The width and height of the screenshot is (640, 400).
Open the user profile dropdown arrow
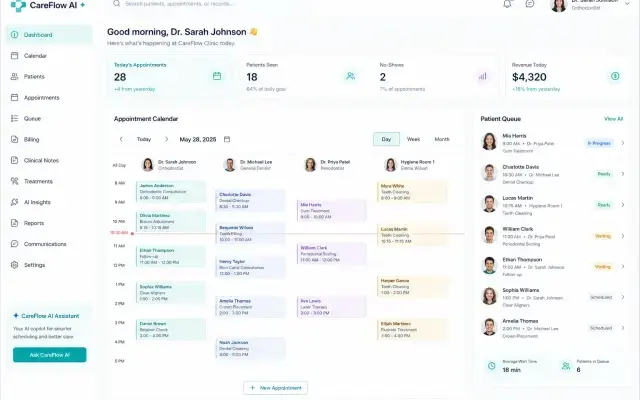pos(627,4)
